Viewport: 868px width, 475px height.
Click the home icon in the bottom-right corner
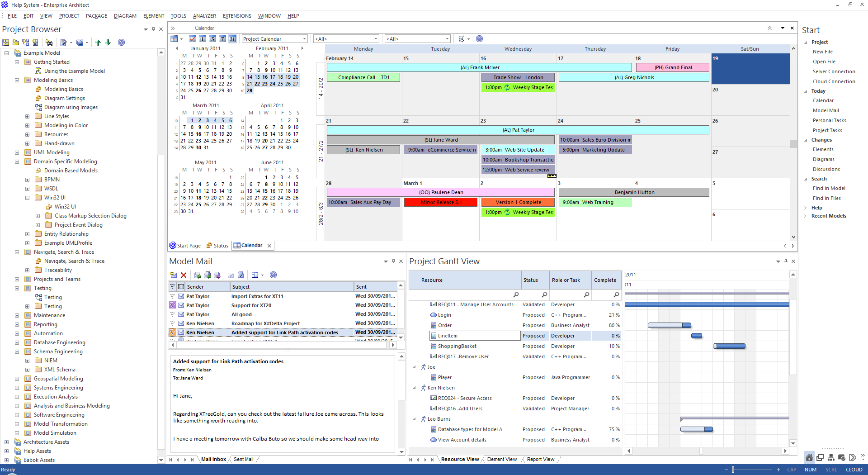click(x=809, y=457)
